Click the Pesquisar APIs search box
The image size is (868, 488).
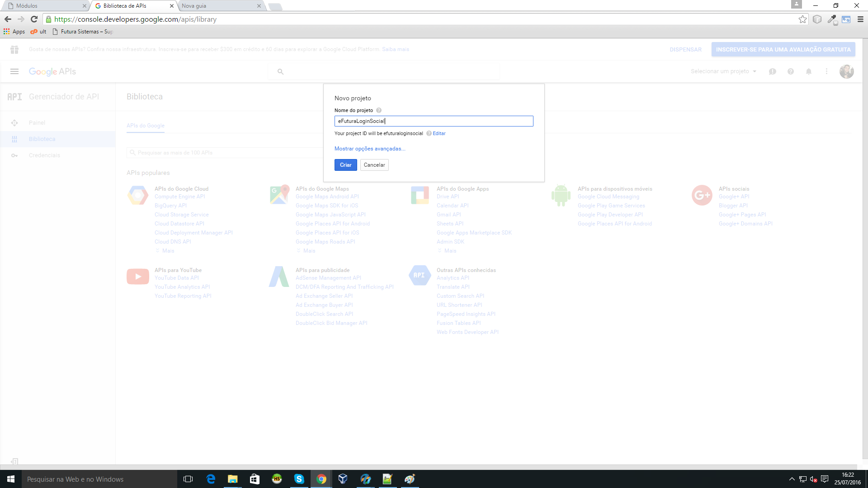225,153
